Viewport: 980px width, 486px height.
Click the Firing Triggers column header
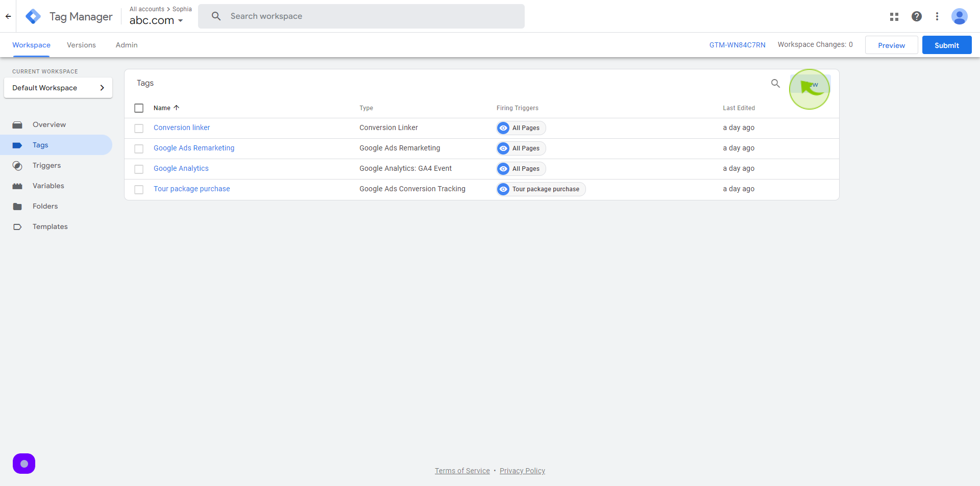coord(518,108)
